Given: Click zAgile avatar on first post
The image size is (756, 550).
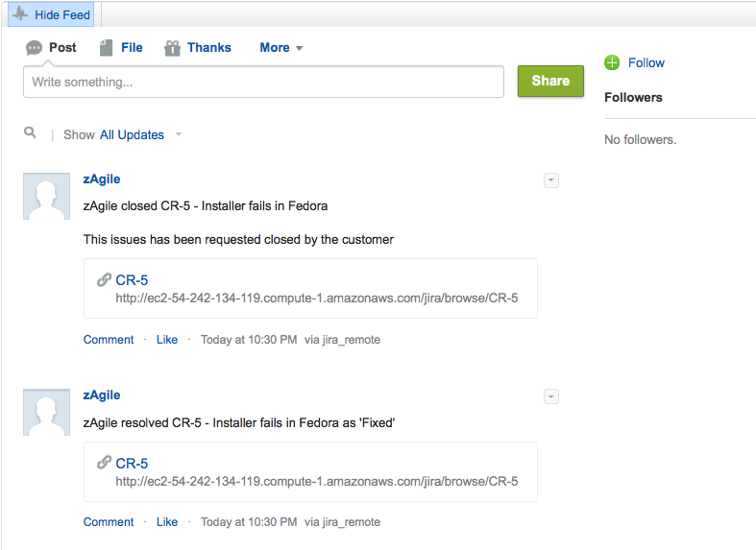Looking at the screenshot, I should (x=46, y=196).
